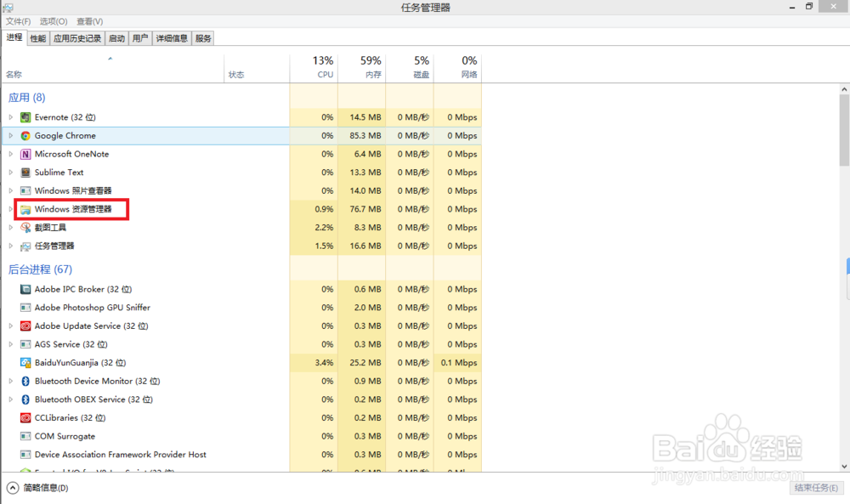Click the Windows 照片查看器 icon
This screenshot has width=850, height=504.
point(25,190)
